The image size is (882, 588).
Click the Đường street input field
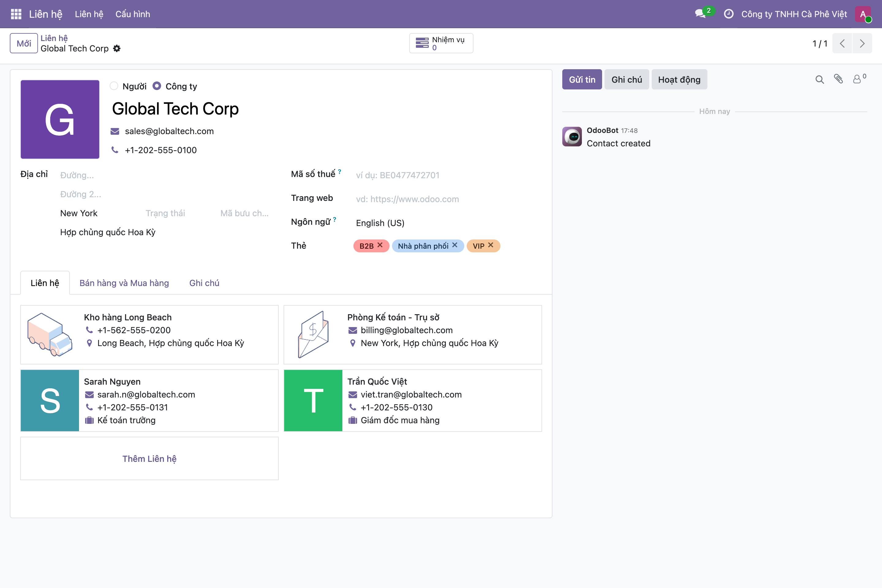[x=165, y=175]
